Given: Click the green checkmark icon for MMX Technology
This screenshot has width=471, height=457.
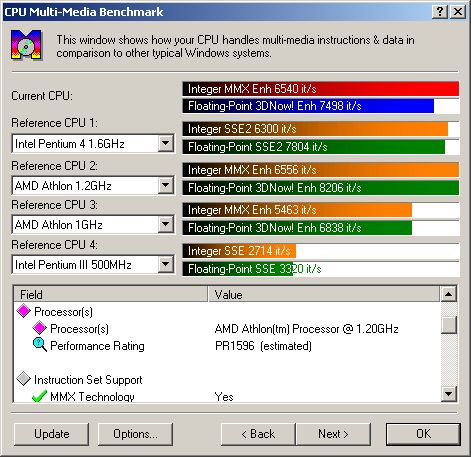Looking at the screenshot, I should (x=39, y=396).
